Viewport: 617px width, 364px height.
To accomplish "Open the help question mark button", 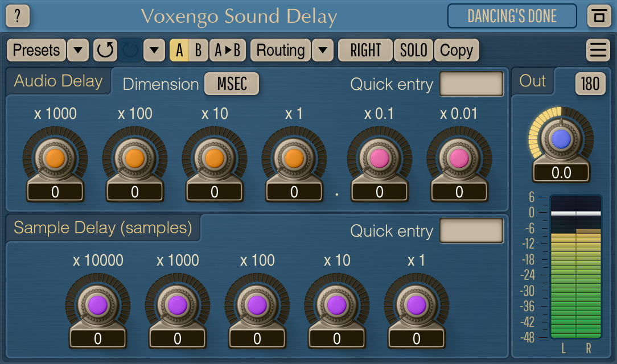I will 17,16.
